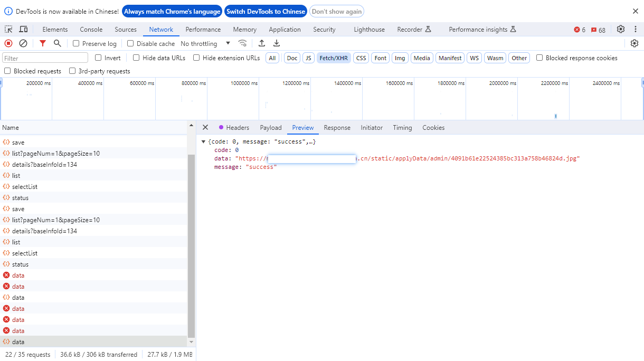Open the No throttling dropdown

(205, 44)
